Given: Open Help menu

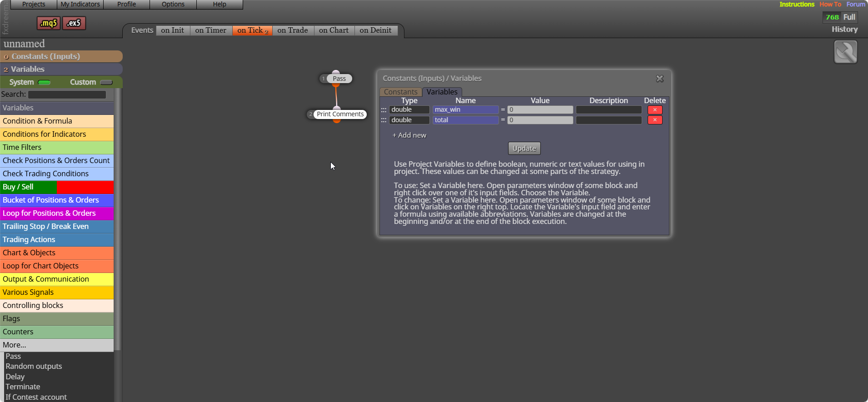Looking at the screenshot, I should [x=219, y=4].
